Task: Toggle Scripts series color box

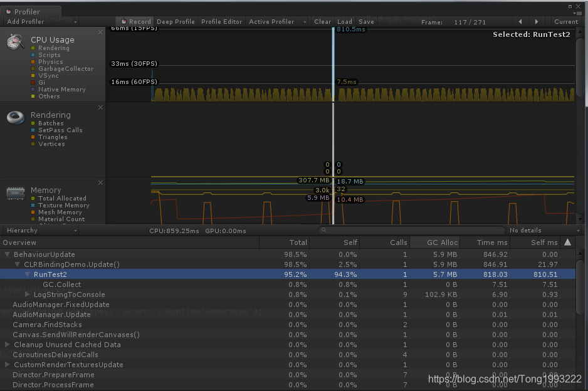Action: click(33, 55)
